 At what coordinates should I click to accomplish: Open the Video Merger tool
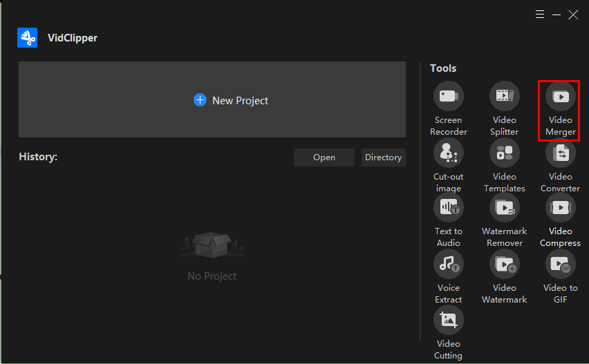(560, 97)
